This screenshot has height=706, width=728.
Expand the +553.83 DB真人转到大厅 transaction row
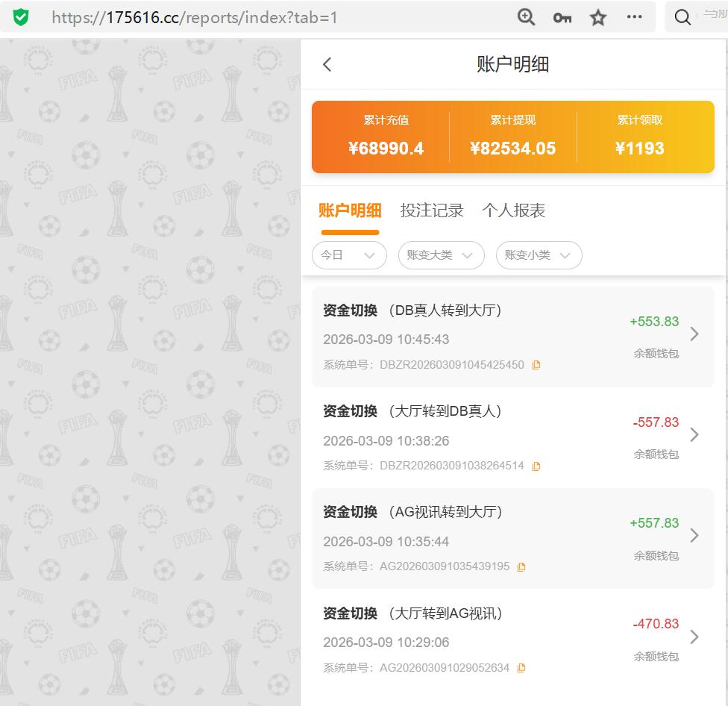(694, 334)
